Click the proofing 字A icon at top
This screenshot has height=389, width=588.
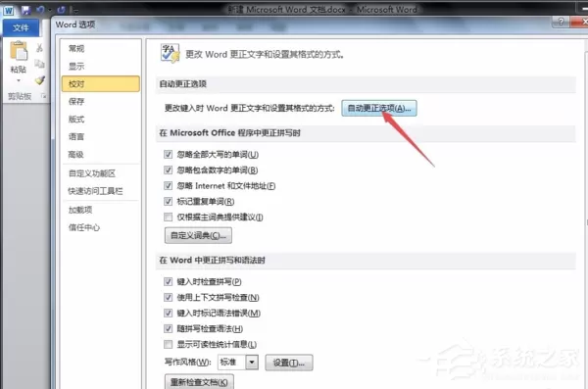[170, 54]
